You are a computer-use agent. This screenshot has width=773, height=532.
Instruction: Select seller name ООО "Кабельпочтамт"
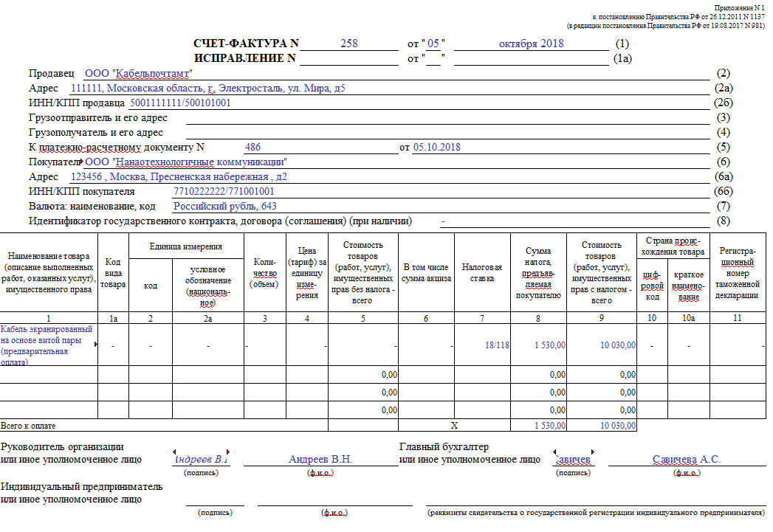tap(139, 73)
